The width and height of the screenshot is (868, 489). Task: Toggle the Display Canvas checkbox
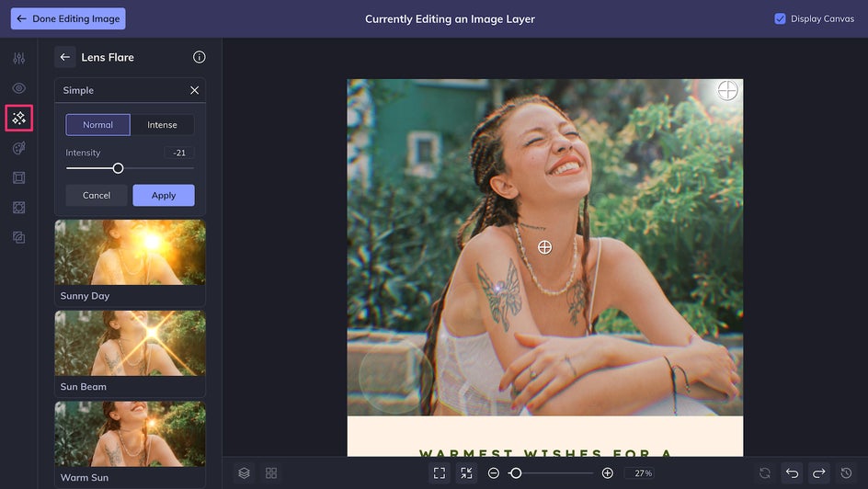pos(780,18)
